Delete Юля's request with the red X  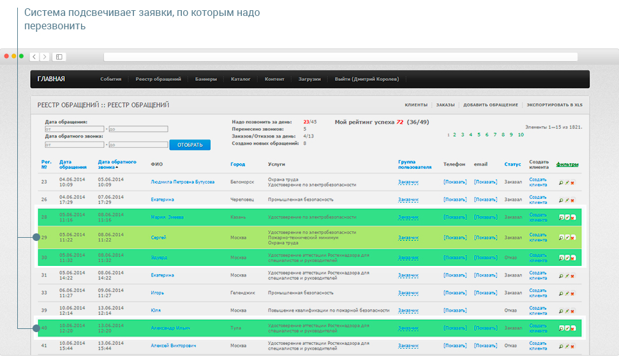click(572, 311)
